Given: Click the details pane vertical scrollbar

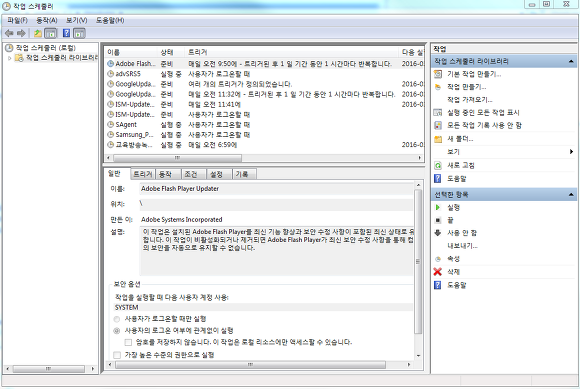Looking at the screenshot, I should (418, 261).
